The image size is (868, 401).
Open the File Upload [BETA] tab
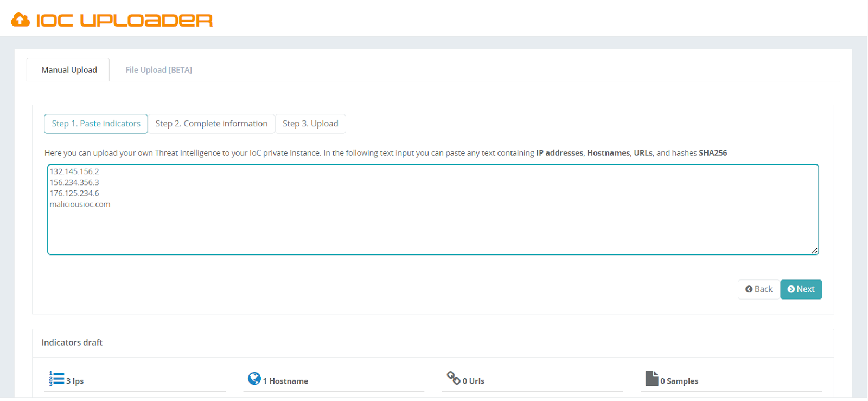tap(158, 70)
